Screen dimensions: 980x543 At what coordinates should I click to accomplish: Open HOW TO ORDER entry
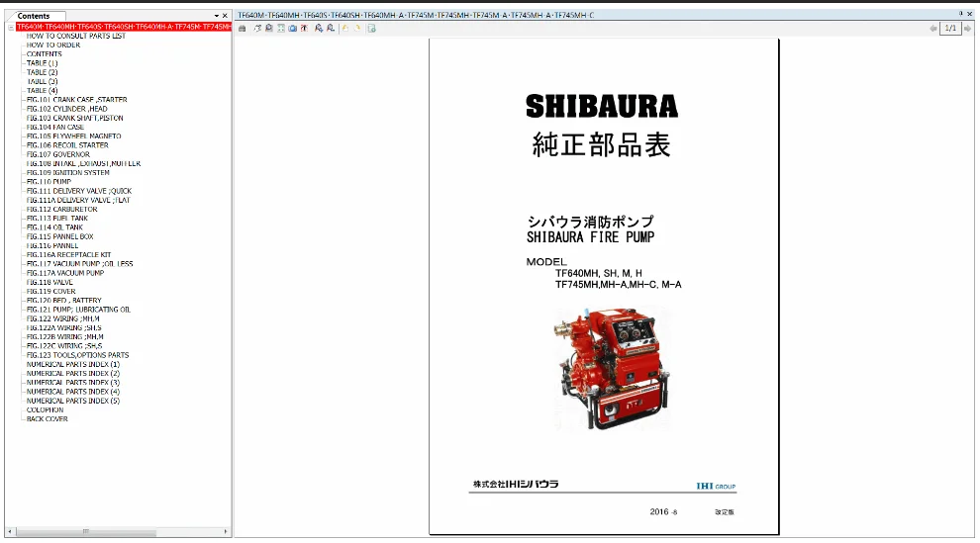(53, 45)
